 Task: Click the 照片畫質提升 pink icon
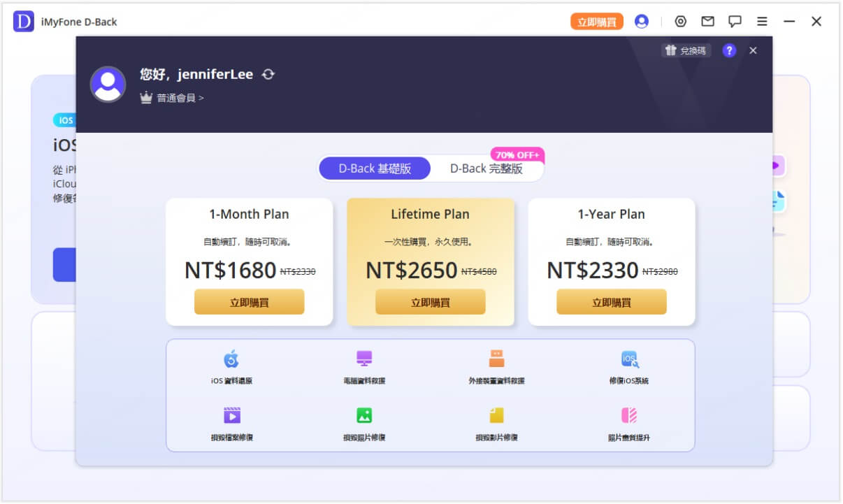click(629, 415)
